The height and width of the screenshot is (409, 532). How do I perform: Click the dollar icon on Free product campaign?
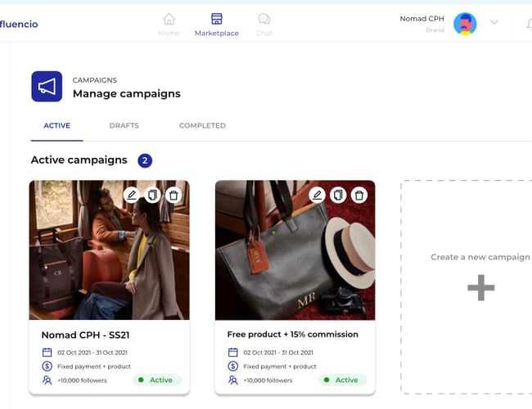[233, 366]
